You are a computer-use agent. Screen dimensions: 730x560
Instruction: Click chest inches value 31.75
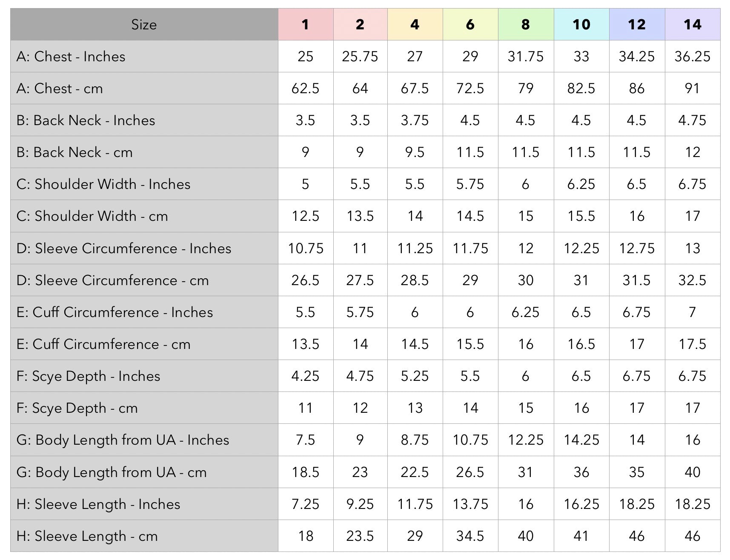click(526, 57)
